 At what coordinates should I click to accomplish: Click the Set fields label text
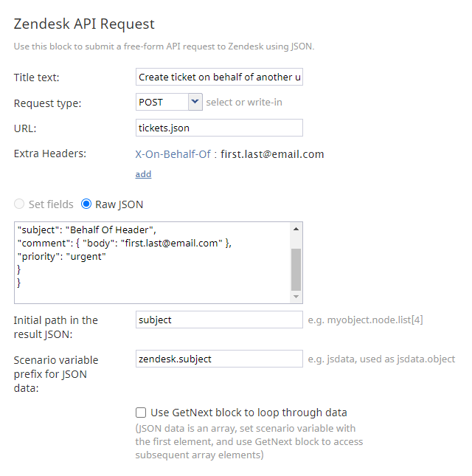point(51,204)
